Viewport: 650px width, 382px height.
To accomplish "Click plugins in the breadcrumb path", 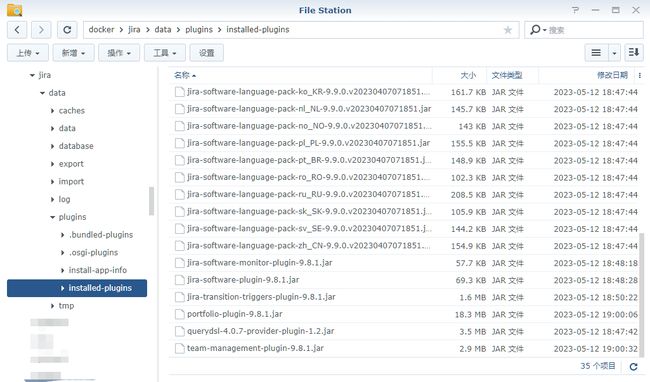I will (x=199, y=30).
